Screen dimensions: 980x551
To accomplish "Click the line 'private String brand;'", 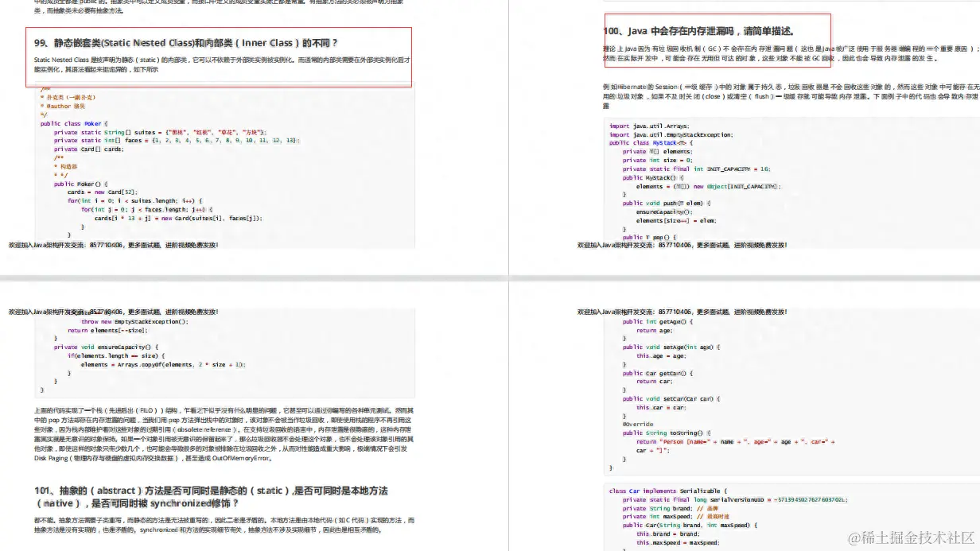I will pos(670,508).
